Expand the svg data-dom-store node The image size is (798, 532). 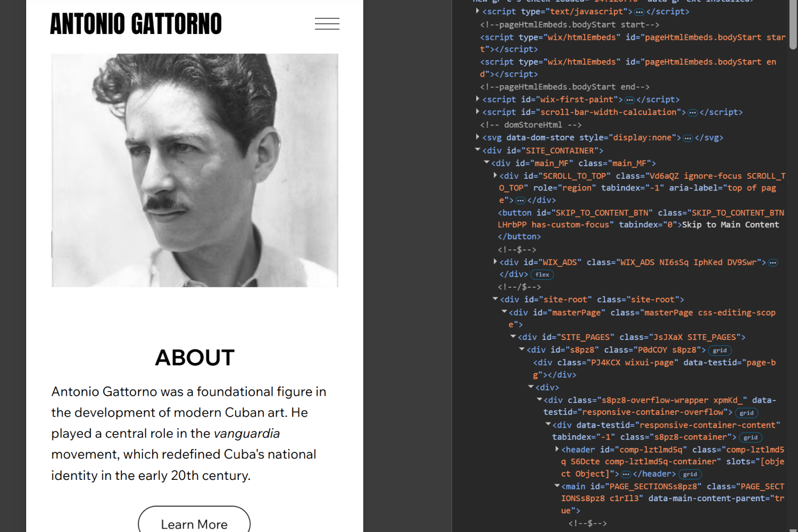click(x=477, y=137)
